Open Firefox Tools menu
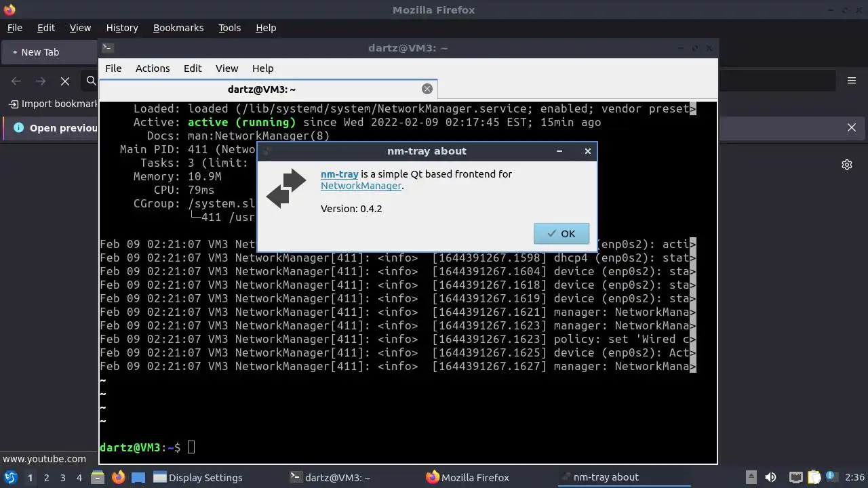The width and height of the screenshot is (868, 488). 229,28
